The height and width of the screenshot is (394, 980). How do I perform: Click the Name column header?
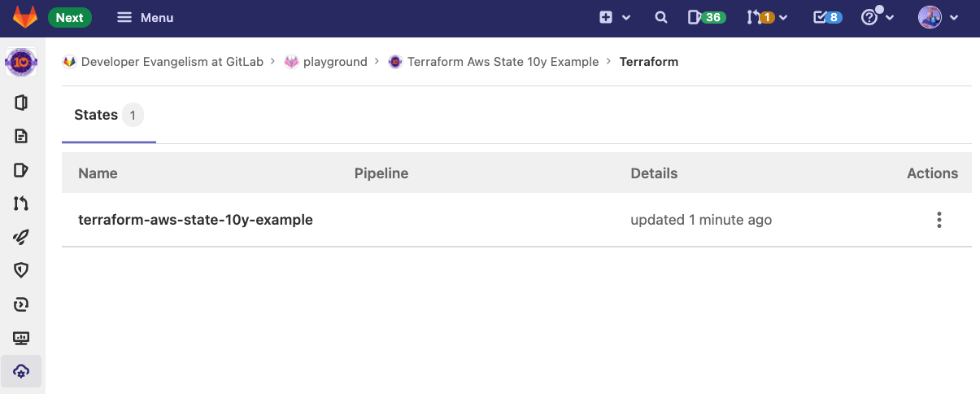(x=98, y=173)
